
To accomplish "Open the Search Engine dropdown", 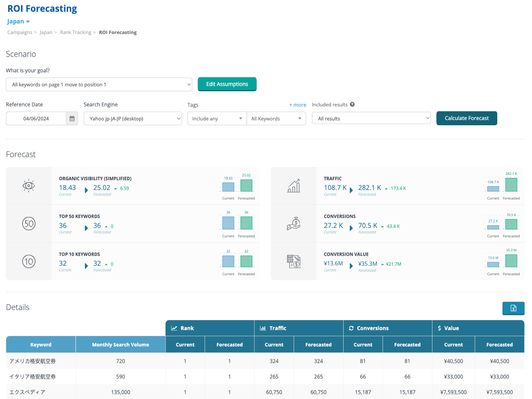I will point(133,119).
